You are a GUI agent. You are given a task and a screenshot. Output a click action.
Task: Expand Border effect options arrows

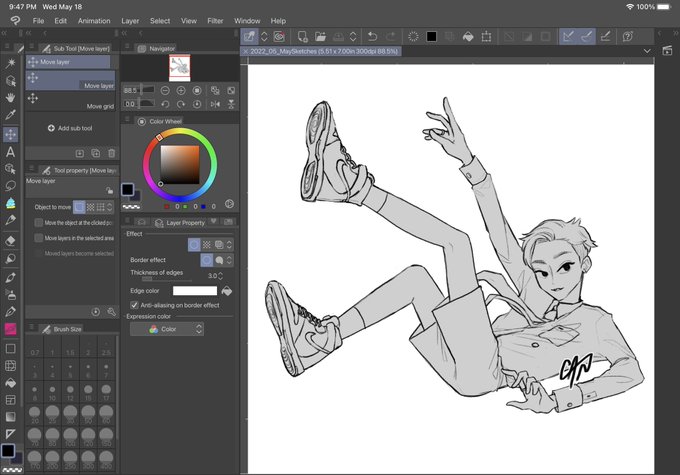(x=229, y=260)
